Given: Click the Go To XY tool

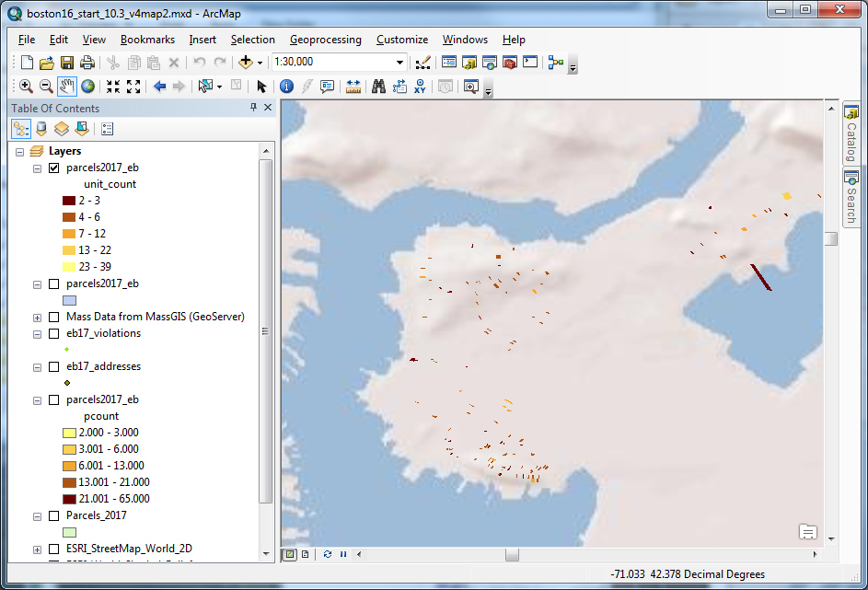Looking at the screenshot, I should click(x=421, y=86).
